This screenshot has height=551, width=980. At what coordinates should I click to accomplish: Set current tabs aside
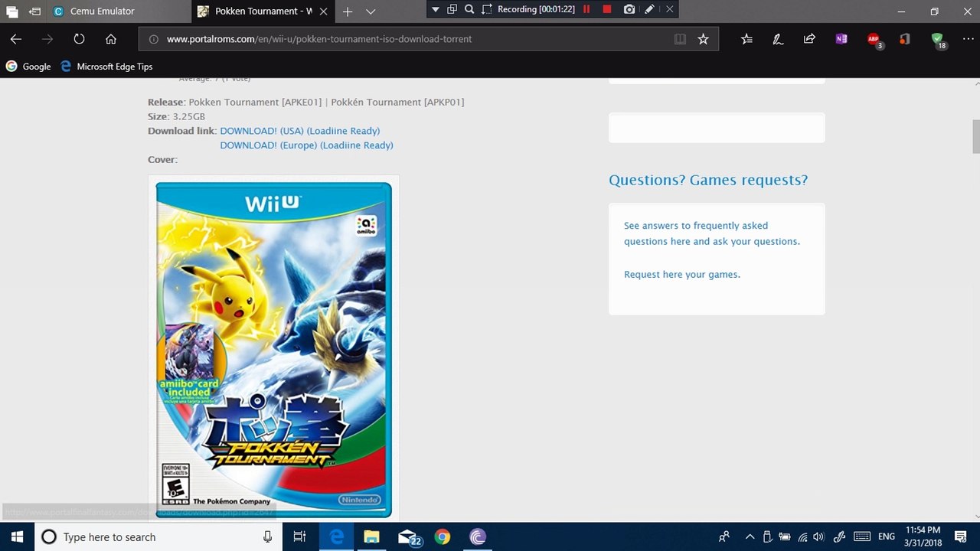35,11
